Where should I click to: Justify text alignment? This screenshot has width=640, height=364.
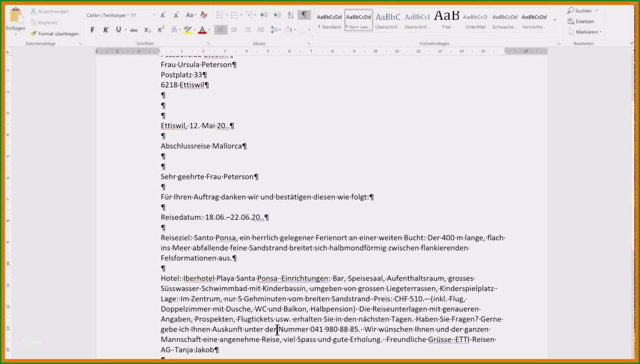point(261,30)
